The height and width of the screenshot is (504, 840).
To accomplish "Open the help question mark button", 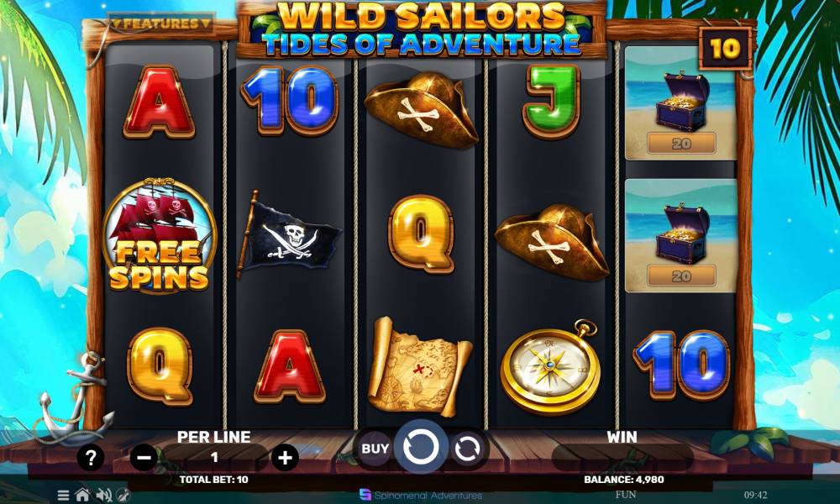I will pos(91,458).
